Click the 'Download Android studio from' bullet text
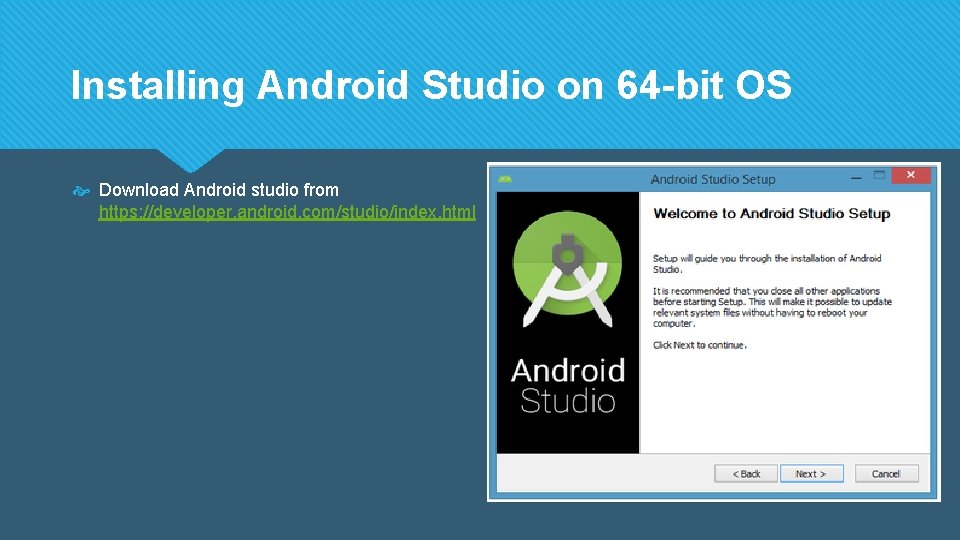This screenshot has height=540, width=960. 219,190
